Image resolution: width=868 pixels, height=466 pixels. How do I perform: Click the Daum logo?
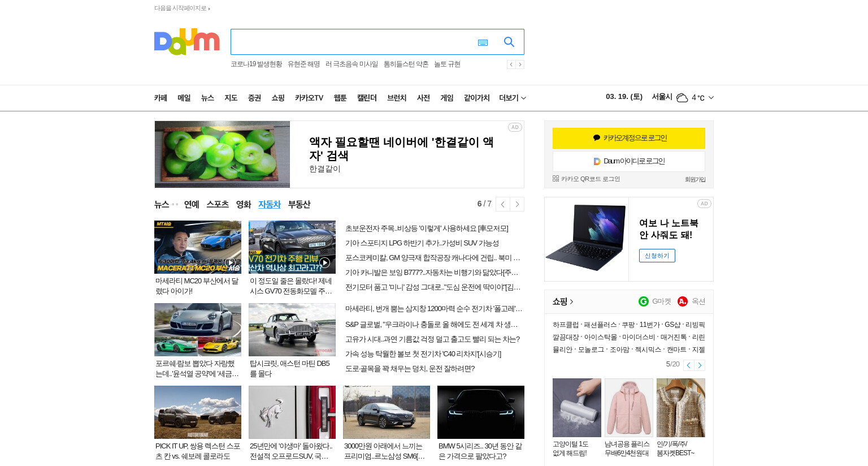tap(186, 42)
